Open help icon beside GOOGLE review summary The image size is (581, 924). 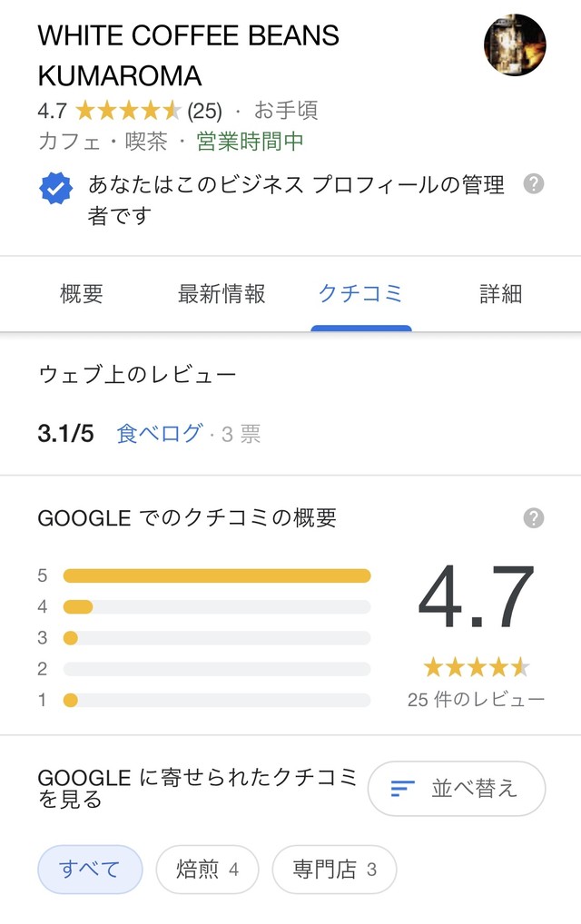click(533, 518)
